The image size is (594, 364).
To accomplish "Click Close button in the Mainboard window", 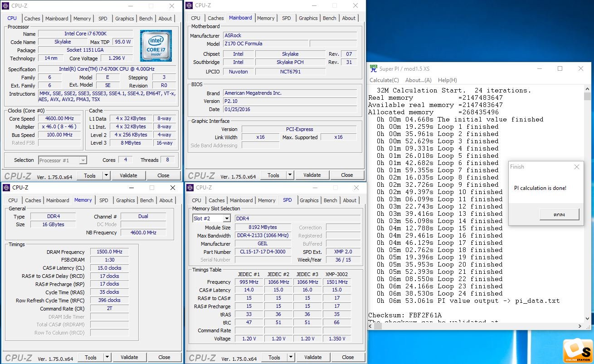I will [347, 175].
